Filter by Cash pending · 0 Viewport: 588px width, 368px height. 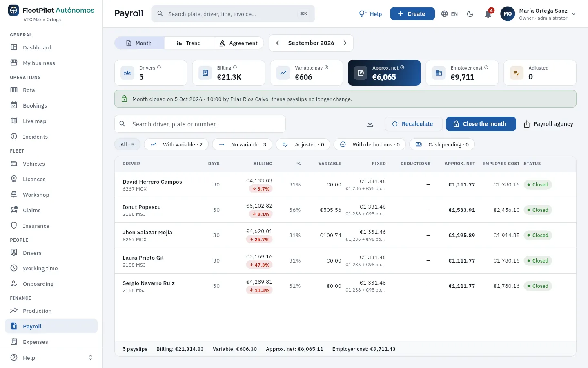click(442, 144)
